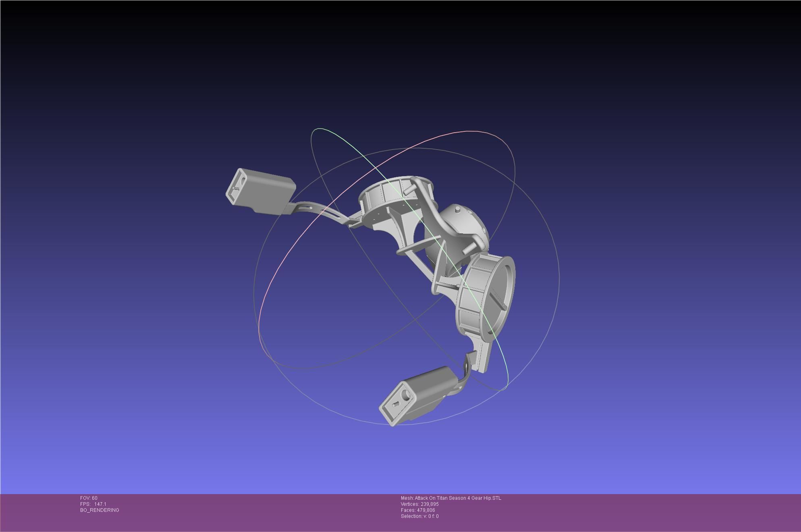Click the FOV: 60 status text
This screenshot has height=532, width=801.
tap(89, 498)
